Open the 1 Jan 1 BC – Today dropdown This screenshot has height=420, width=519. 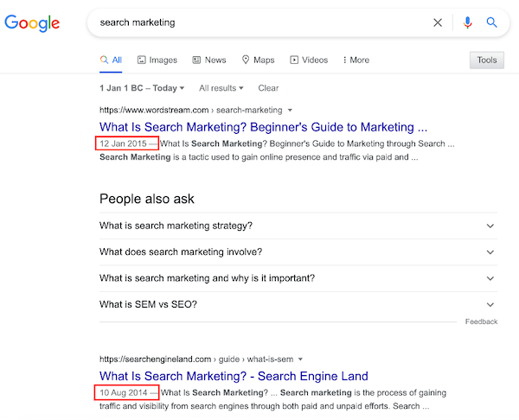142,88
